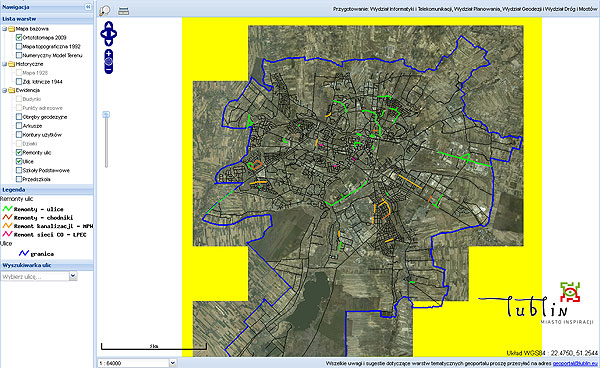Select the magnifier info tool
The image size is (600, 368).
(104, 11)
